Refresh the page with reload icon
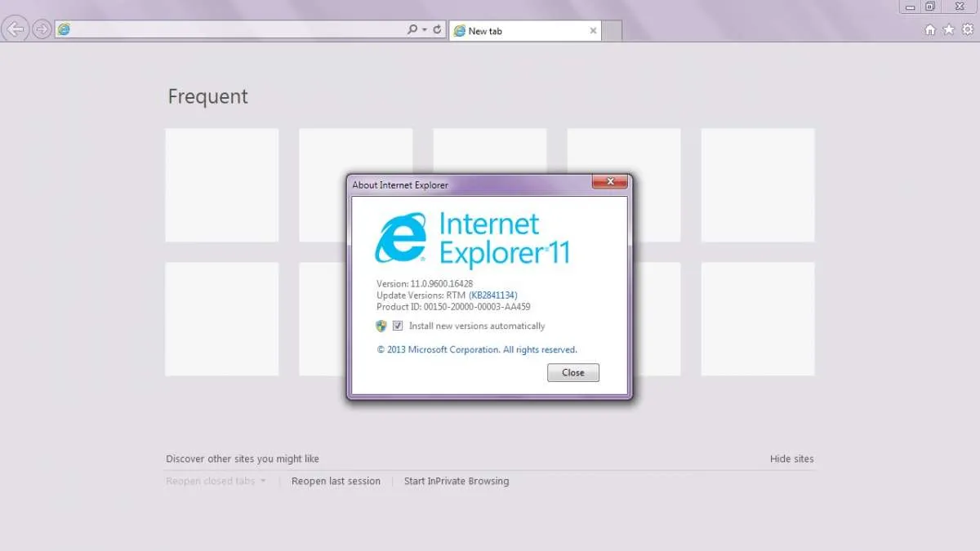 point(438,29)
